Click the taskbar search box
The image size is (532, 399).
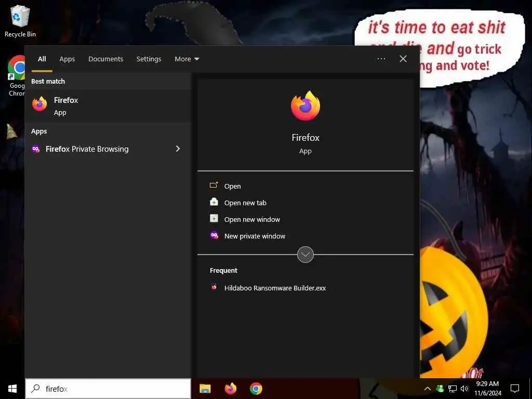pos(108,389)
